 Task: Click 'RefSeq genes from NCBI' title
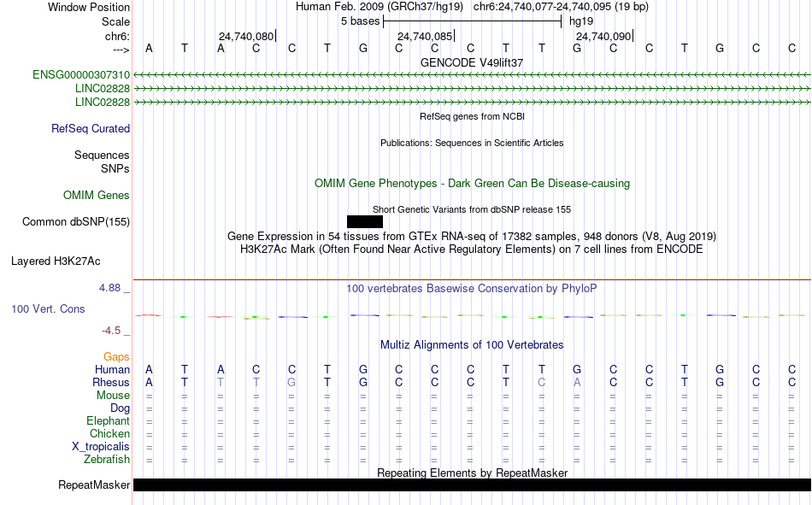point(473,116)
